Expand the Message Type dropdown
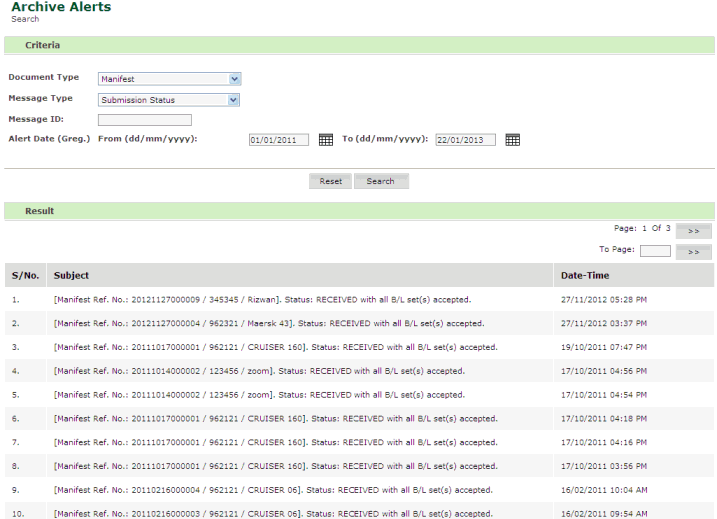The height and width of the screenshot is (519, 717). [170, 100]
